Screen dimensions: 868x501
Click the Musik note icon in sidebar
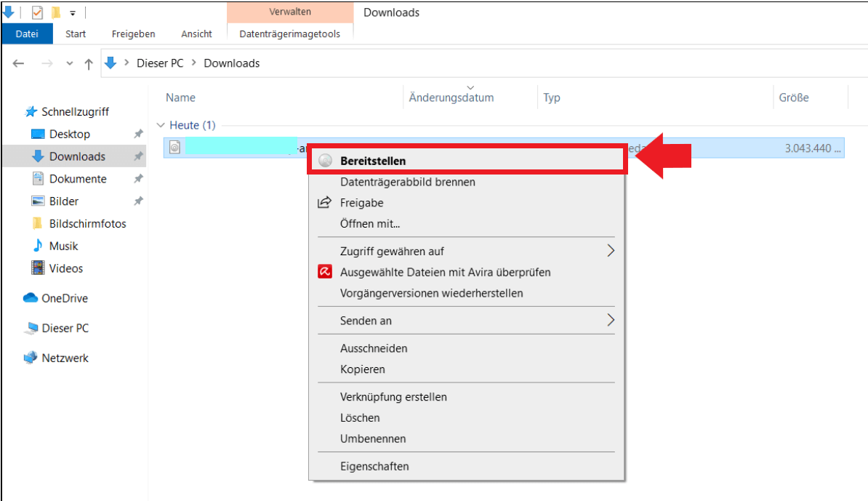(x=38, y=246)
